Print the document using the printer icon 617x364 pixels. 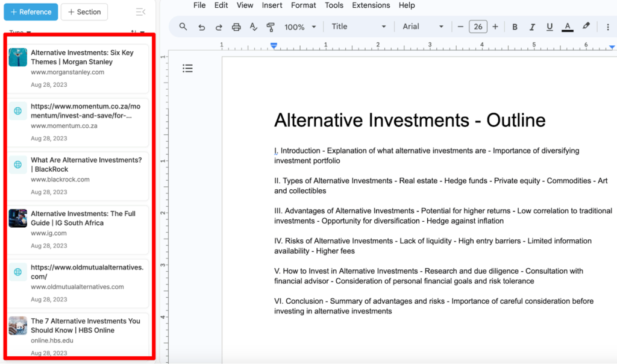(236, 27)
